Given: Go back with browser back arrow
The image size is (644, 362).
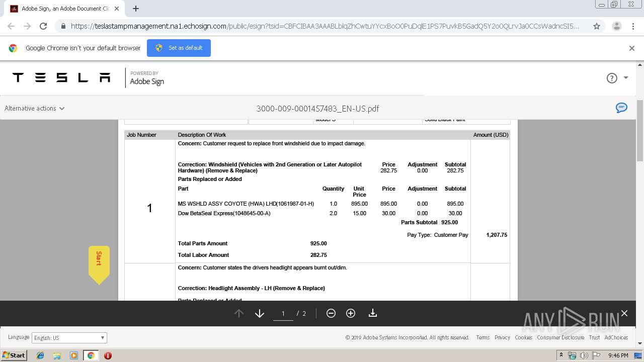Looking at the screenshot, I should (x=11, y=26).
